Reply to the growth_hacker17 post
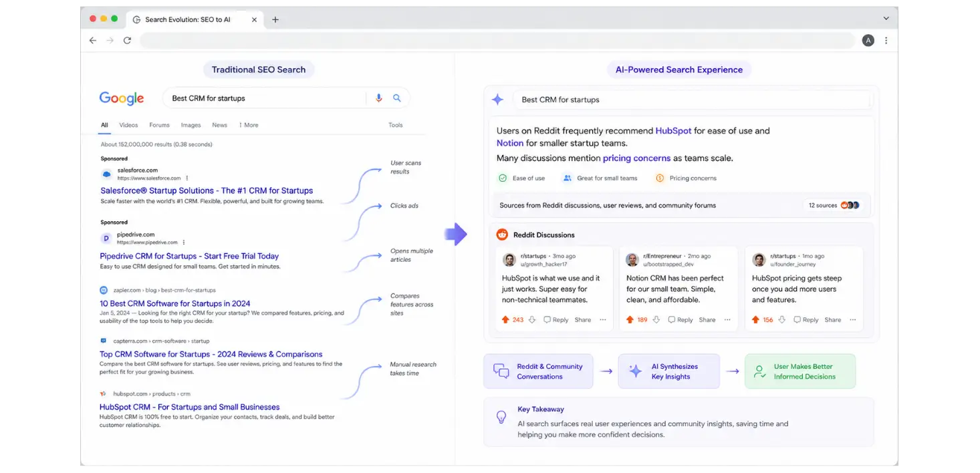Screen dimensions: 980x473 [556, 320]
